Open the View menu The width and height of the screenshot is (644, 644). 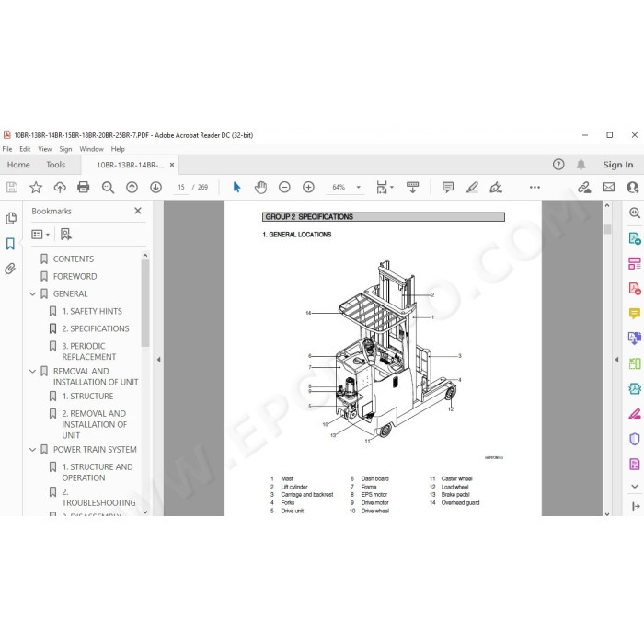point(45,149)
